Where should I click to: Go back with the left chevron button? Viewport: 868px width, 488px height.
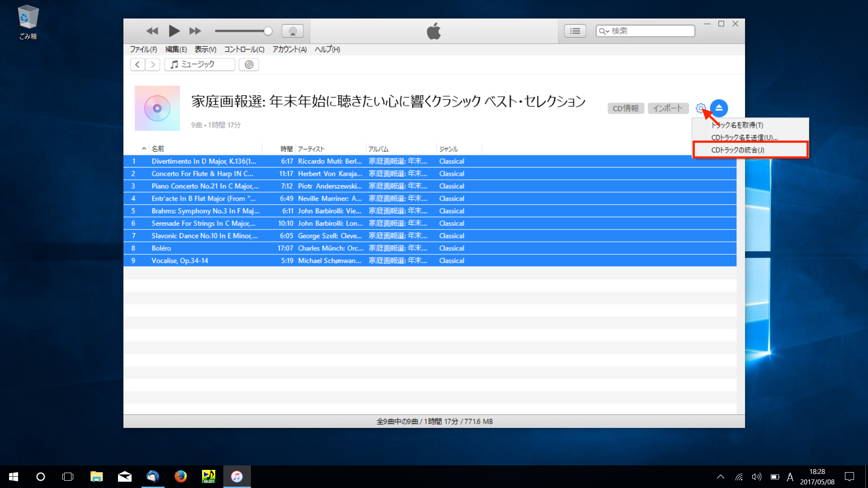pos(137,65)
